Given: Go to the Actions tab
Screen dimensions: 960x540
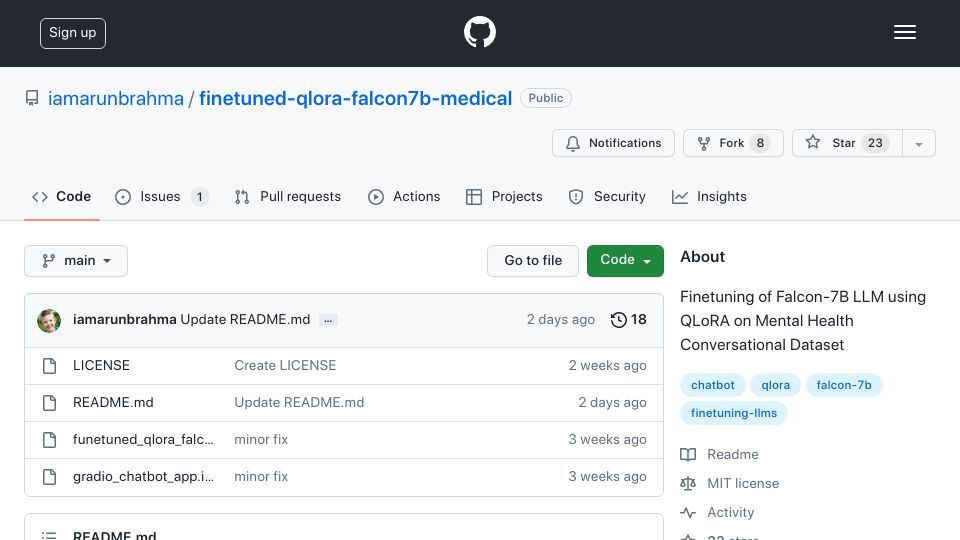Looking at the screenshot, I should [404, 197].
